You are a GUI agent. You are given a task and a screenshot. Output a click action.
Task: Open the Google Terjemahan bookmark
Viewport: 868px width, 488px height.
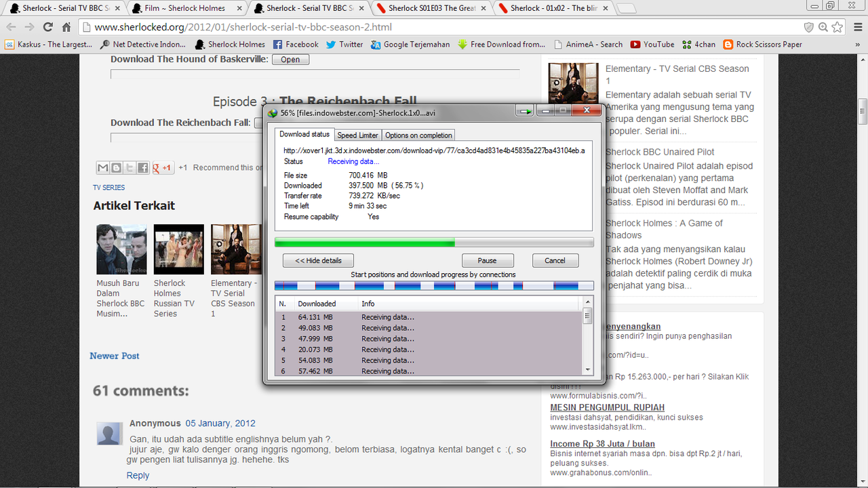tap(410, 44)
